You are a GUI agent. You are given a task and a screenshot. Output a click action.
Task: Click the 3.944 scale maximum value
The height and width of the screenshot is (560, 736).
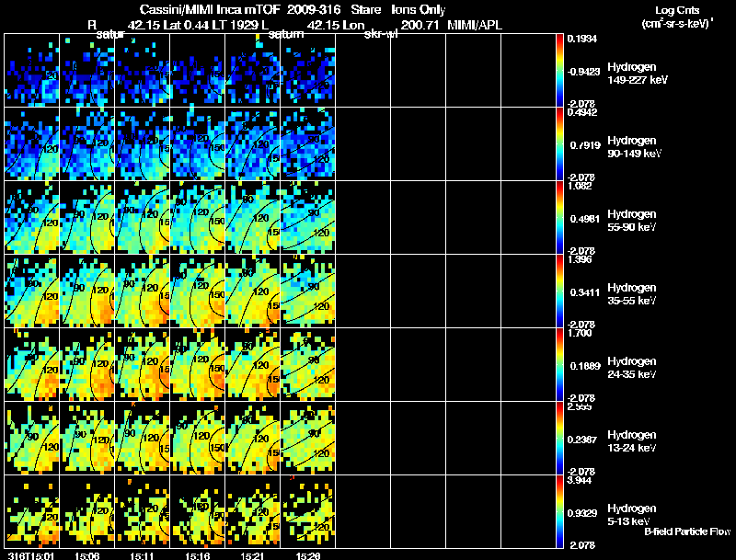(580, 480)
